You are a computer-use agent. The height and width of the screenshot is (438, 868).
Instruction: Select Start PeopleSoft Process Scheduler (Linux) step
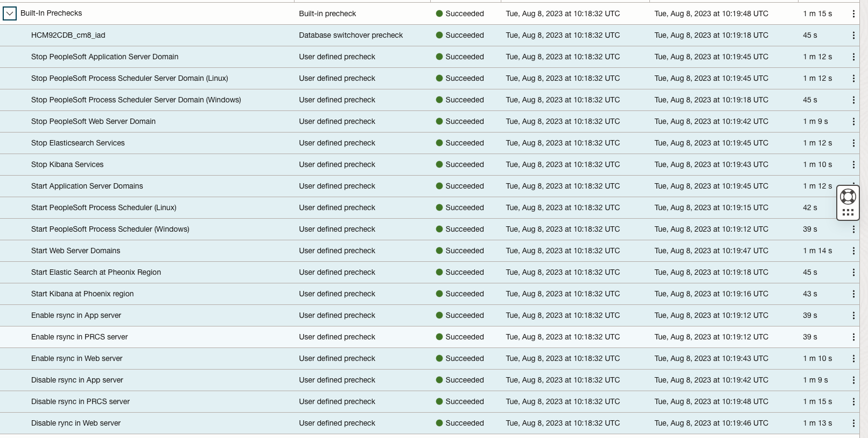point(104,207)
